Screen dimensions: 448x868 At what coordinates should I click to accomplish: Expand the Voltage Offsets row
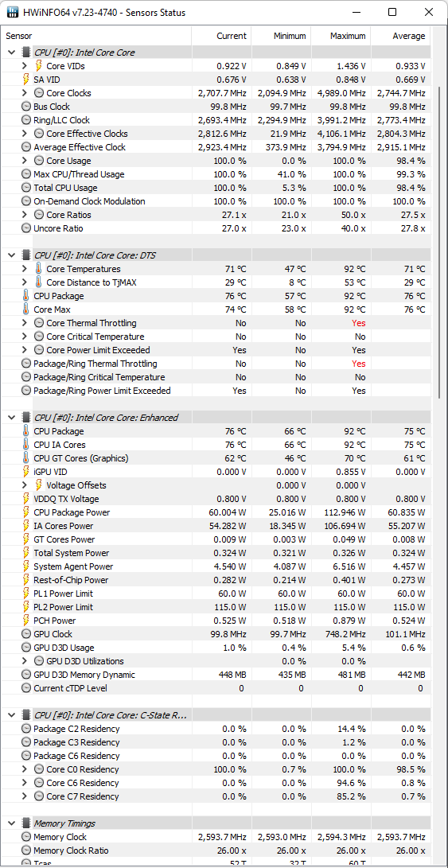(24, 485)
